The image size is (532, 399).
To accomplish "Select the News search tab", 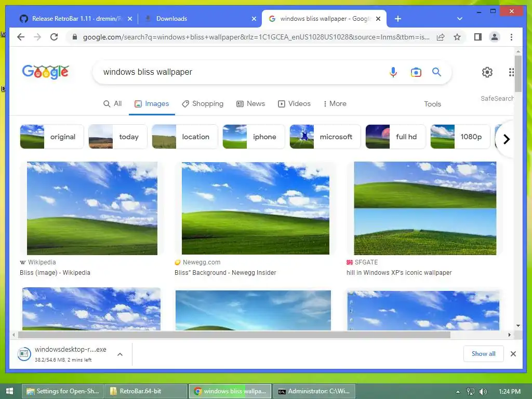I will point(250,103).
